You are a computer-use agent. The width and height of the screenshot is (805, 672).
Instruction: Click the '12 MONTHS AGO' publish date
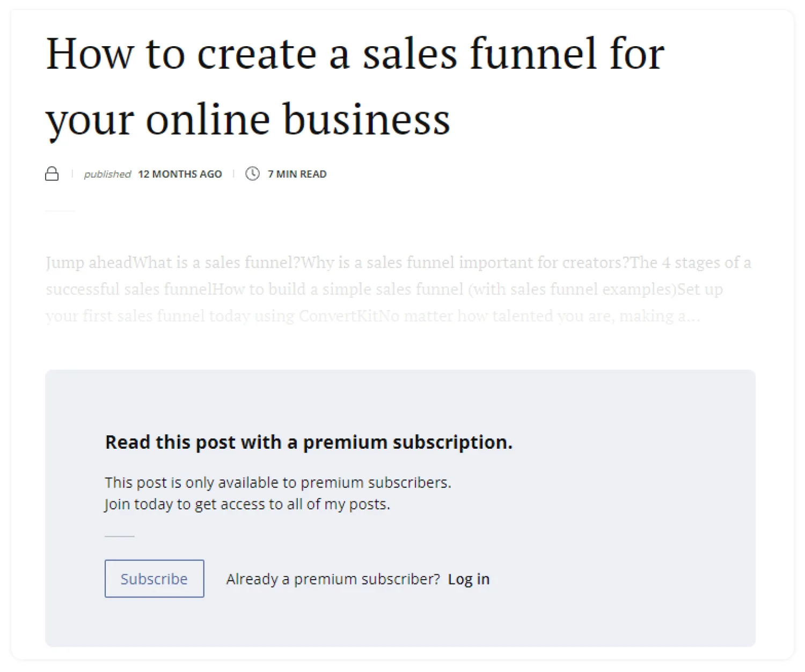(180, 174)
